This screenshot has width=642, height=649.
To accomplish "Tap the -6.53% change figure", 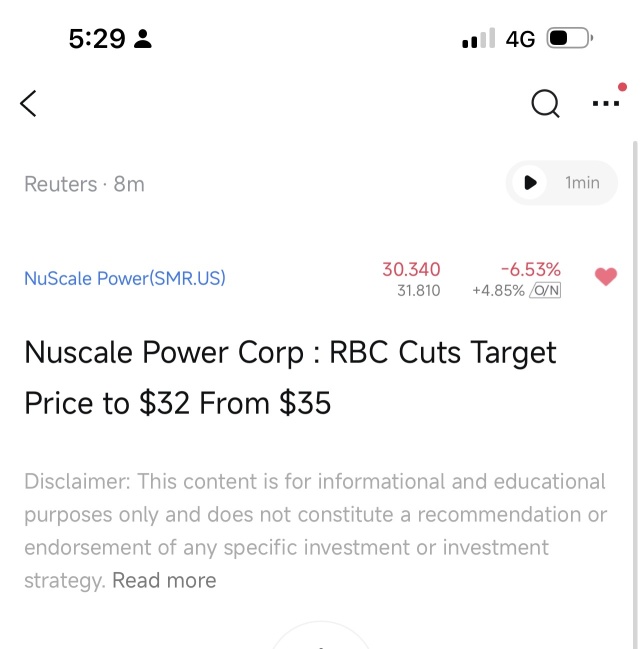I will (530, 269).
